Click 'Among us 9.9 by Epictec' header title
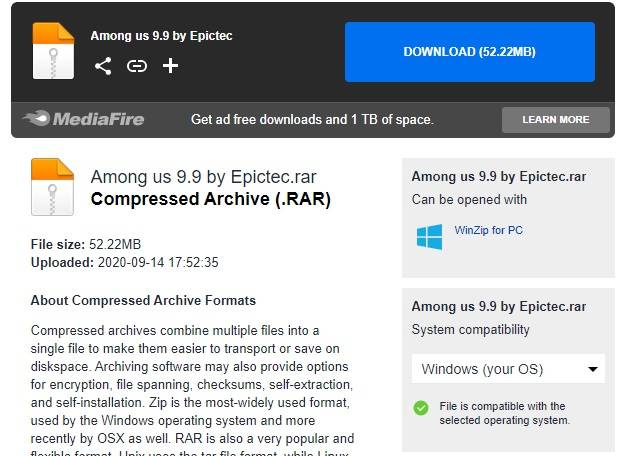621x456 pixels. tap(161, 36)
